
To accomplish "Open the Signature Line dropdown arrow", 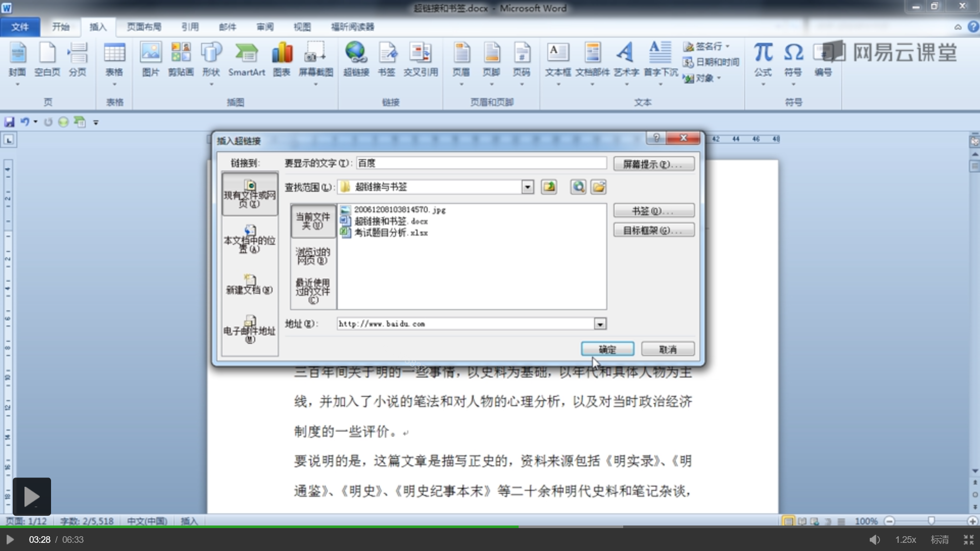I will [728, 46].
